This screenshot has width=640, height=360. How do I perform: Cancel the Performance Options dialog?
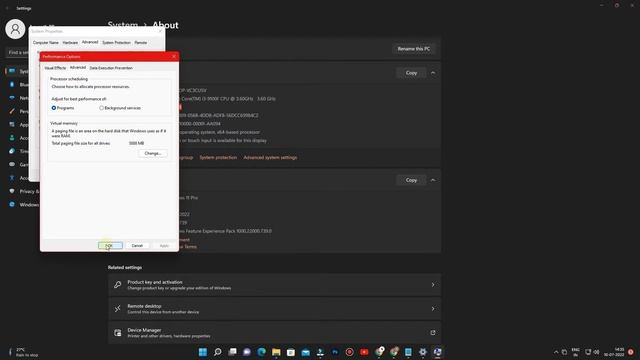click(x=137, y=246)
